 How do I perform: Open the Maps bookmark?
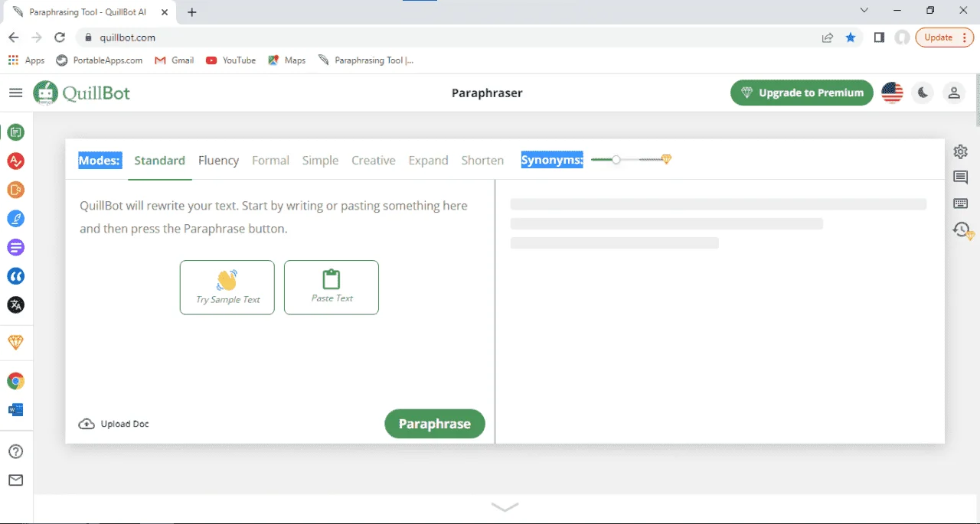click(287, 60)
